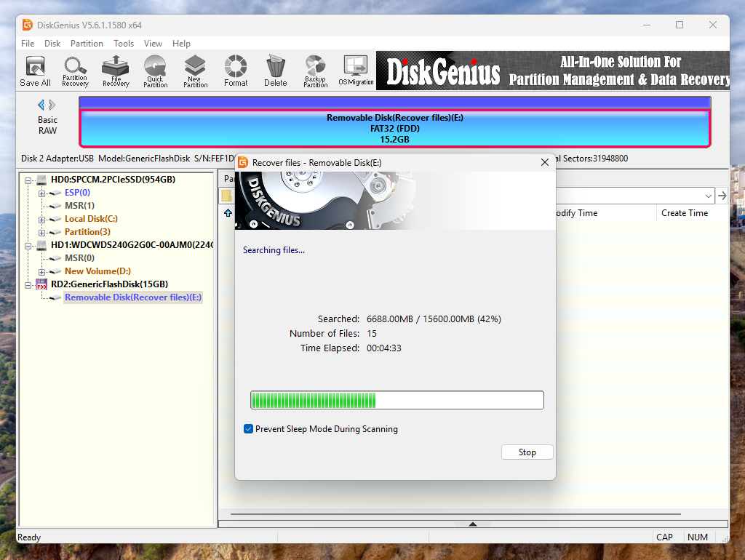This screenshot has width=745, height=560.
Task: Select Quick Partition toolbar icon
Action: click(156, 71)
